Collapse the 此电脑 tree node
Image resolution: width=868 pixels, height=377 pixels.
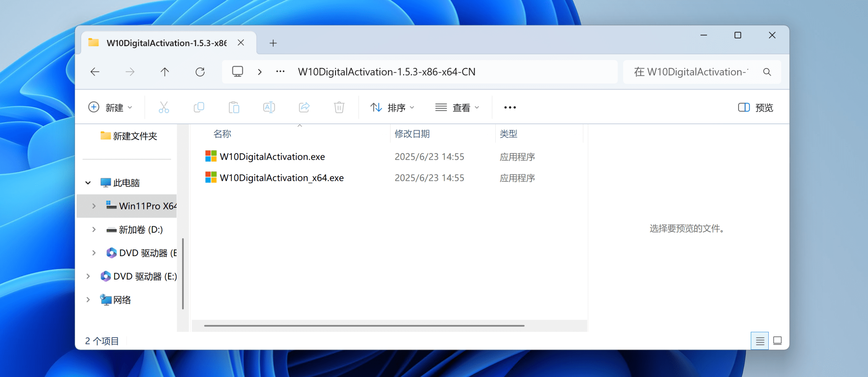click(88, 183)
